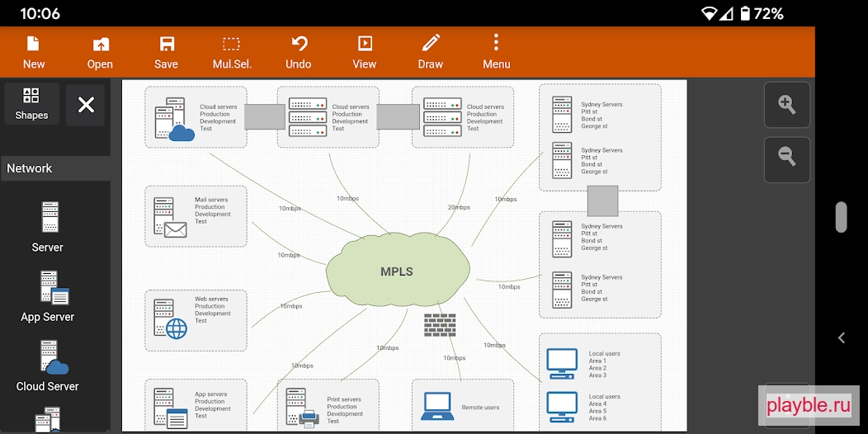
Task: Tap the battery 72% status indicator
Action: pos(762,13)
